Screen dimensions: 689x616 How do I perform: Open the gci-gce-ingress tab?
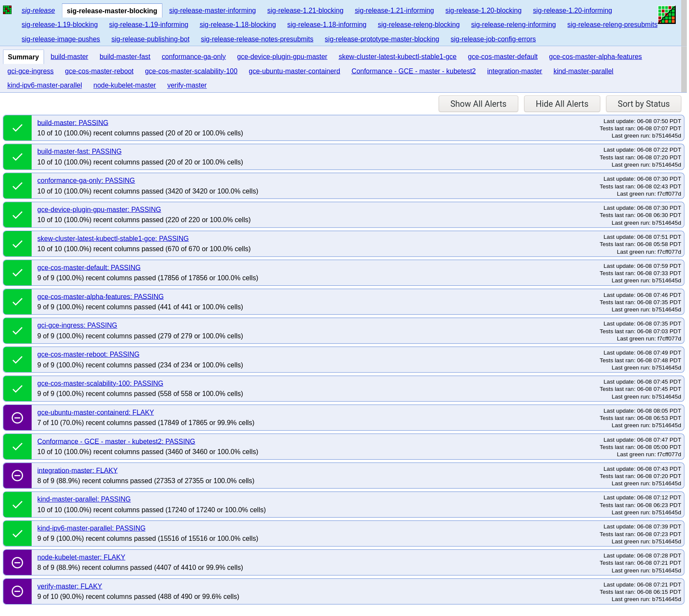coord(30,71)
